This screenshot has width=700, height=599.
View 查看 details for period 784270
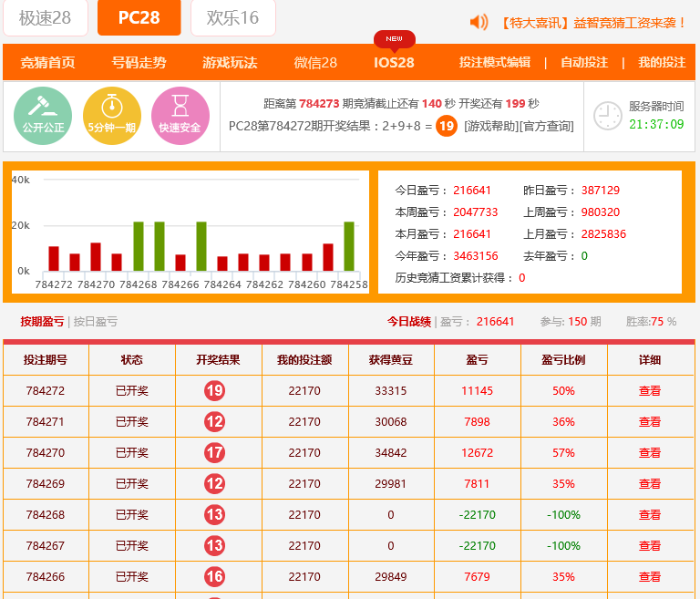tap(650, 453)
